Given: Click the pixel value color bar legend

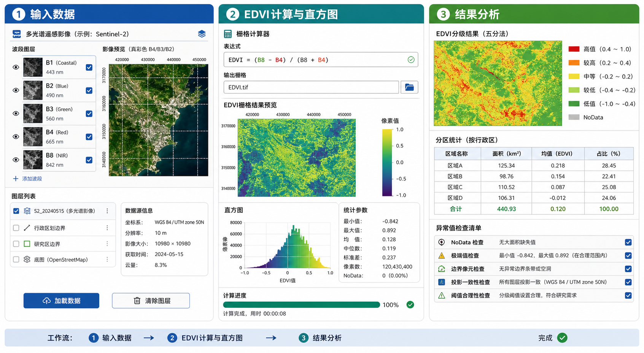Looking at the screenshot, I should (387, 163).
